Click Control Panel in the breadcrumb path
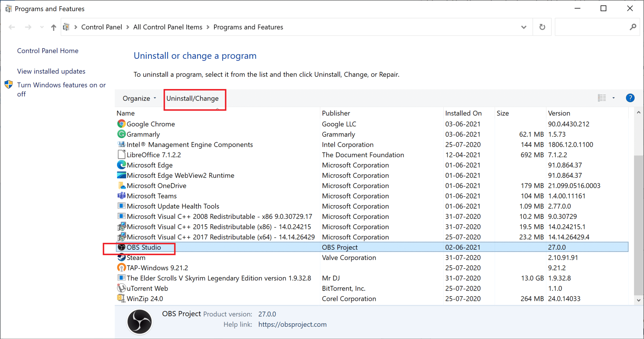 click(x=102, y=27)
